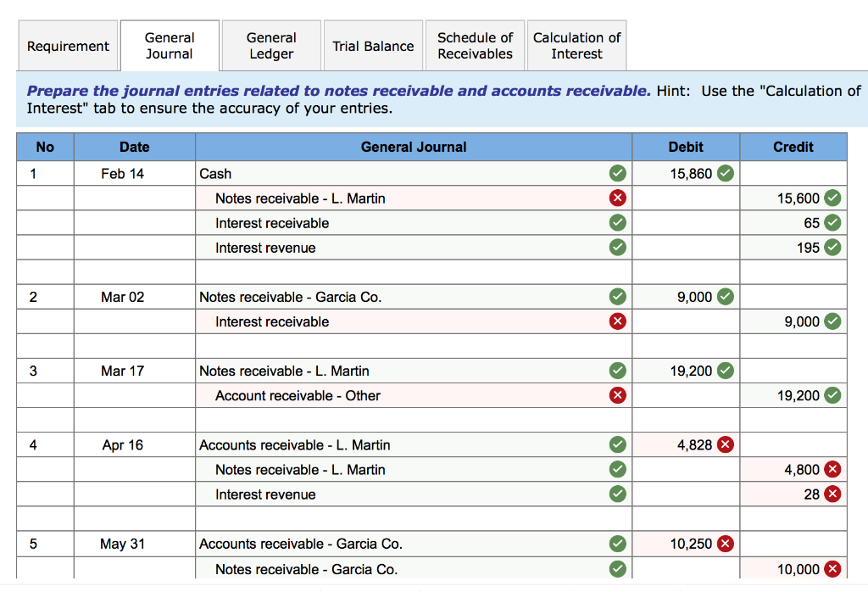Click green check beside Interest receivable in entry 1

click(x=618, y=222)
